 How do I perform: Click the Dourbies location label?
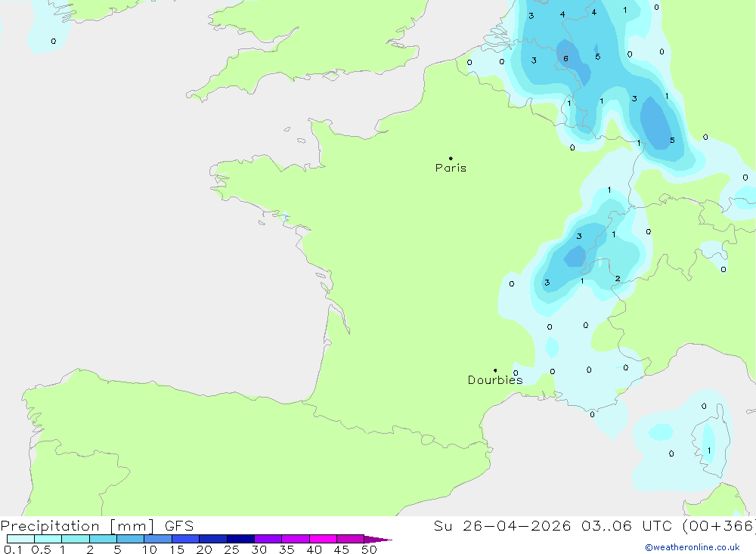tap(495, 380)
